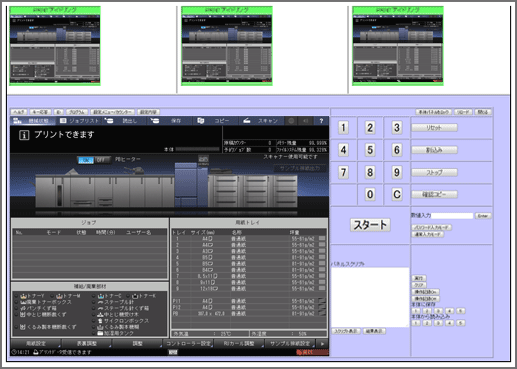Viewport: 517px width, 369px height.
Task: Turn the PIヒーター ON toggle on
Action: 86,160
